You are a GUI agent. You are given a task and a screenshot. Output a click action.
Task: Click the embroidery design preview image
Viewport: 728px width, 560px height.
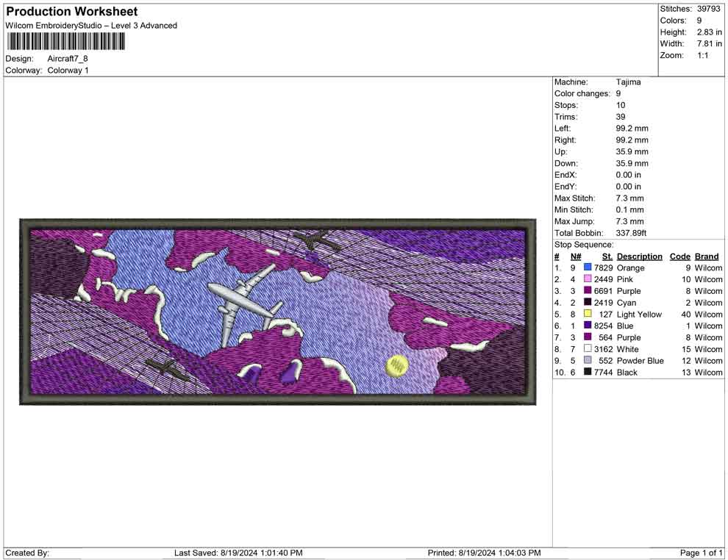coord(278,312)
